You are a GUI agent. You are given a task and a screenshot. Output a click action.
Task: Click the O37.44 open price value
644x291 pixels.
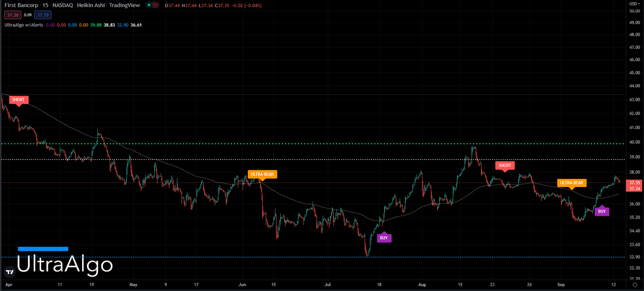tap(173, 6)
